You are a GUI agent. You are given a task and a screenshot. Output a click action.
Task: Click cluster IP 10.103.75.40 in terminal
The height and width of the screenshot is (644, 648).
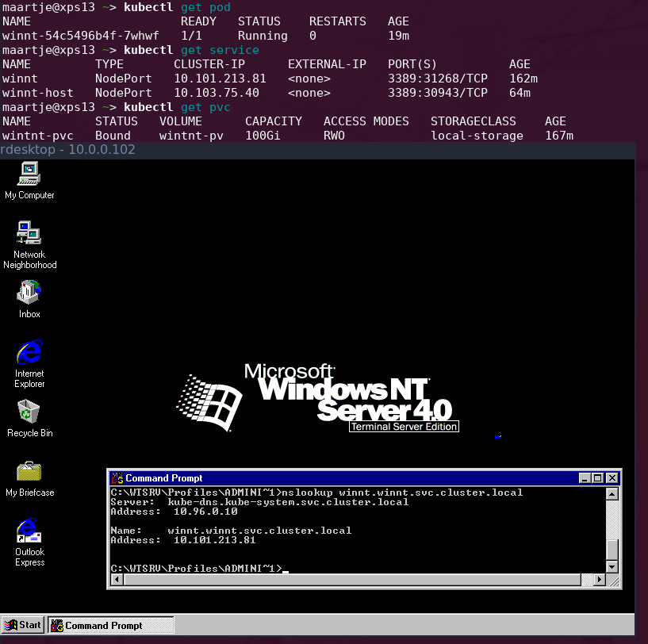tap(217, 93)
